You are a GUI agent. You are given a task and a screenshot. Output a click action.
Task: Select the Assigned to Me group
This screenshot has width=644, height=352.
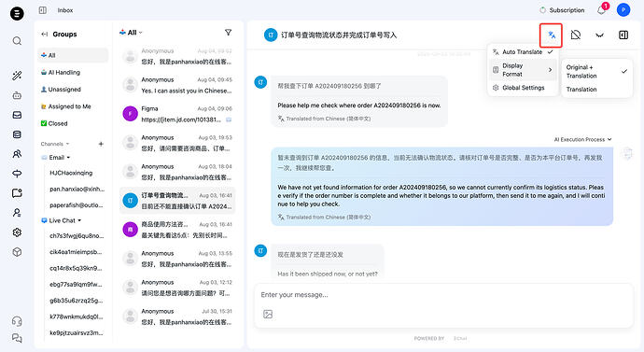tap(73, 106)
